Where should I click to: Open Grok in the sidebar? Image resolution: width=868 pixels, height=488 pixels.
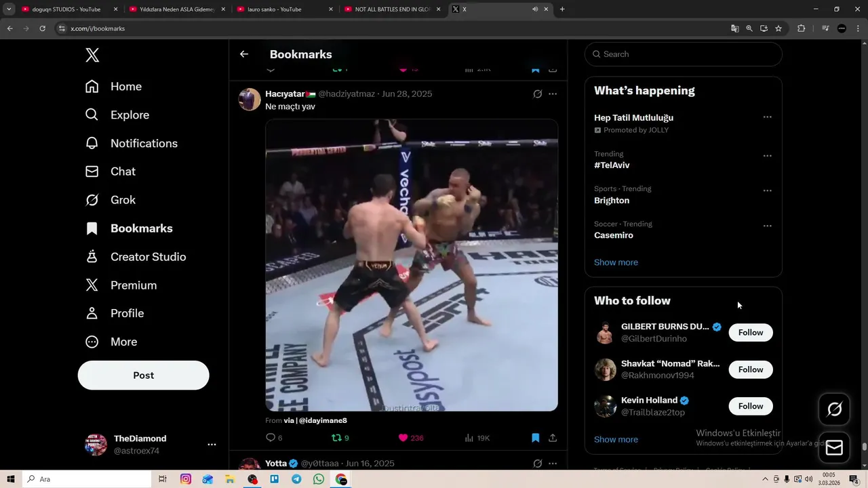pyautogui.click(x=110, y=200)
